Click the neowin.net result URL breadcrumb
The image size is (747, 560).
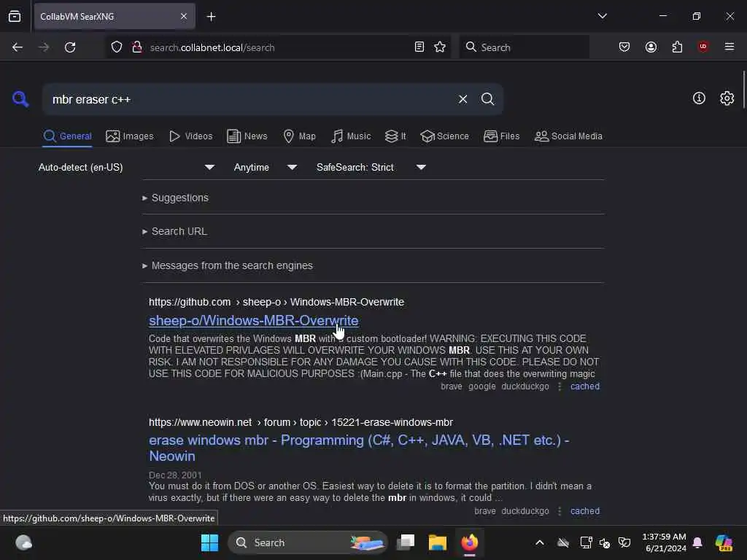[301, 422]
